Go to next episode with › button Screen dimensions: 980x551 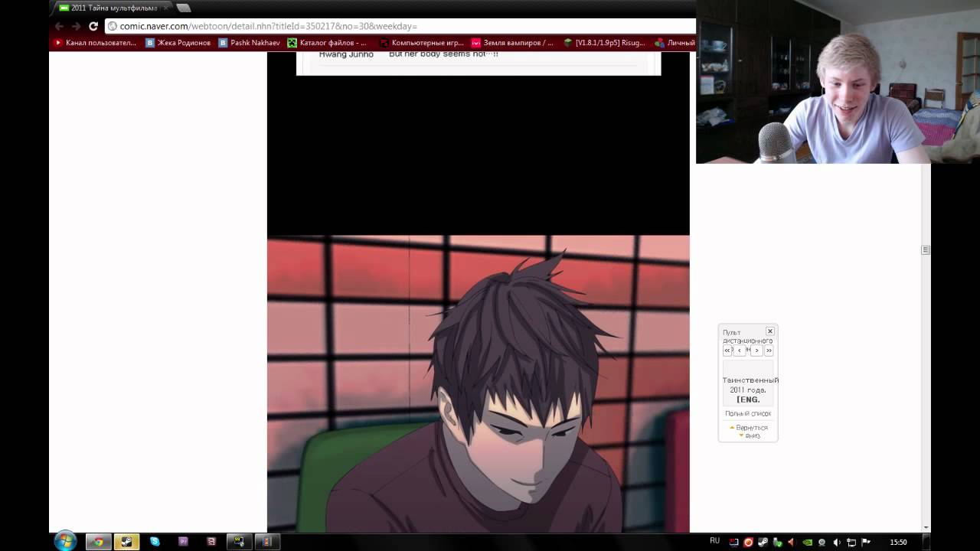pos(756,350)
